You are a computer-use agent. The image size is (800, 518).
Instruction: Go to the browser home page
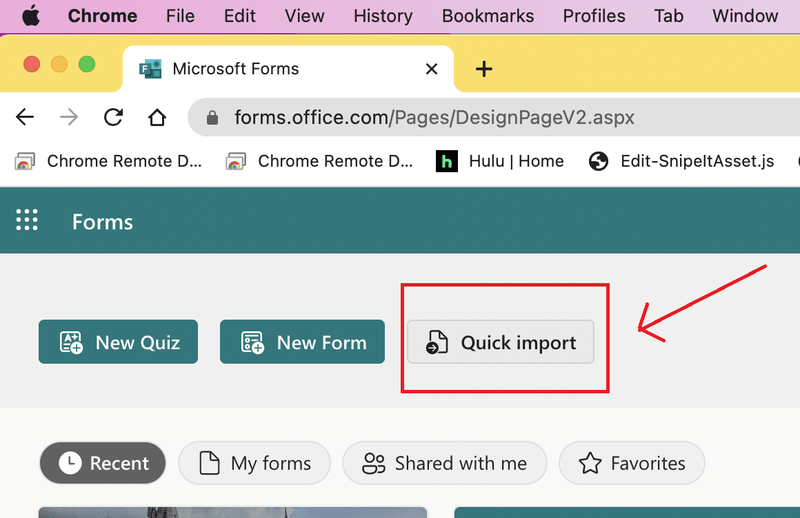157,117
